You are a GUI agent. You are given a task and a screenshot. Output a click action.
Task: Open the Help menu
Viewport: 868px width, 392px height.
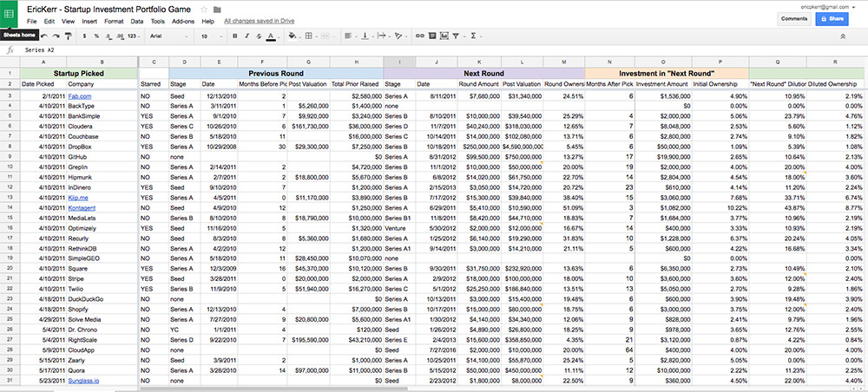(208, 21)
